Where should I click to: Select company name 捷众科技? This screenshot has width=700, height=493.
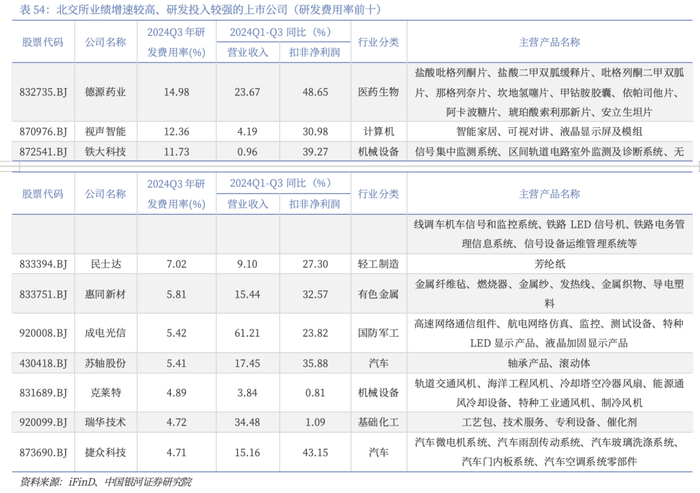point(105,453)
